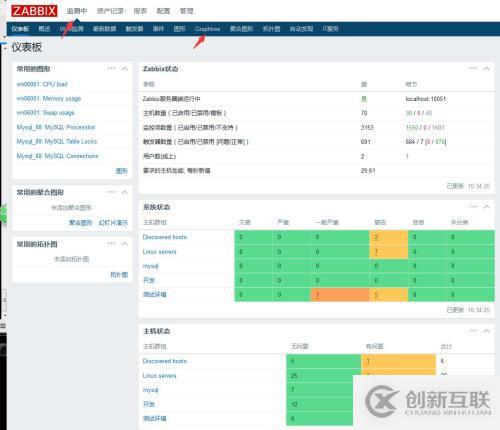The image size is (500, 430).
Task: Open the Graphtree submenu tab
Action: pyautogui.click(x=207, y=29)
